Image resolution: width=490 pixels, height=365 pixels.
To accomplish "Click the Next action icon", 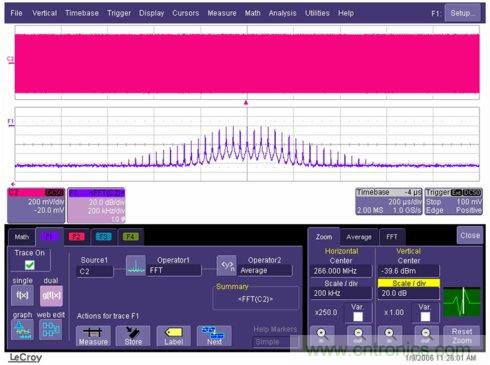I will 214,336.
